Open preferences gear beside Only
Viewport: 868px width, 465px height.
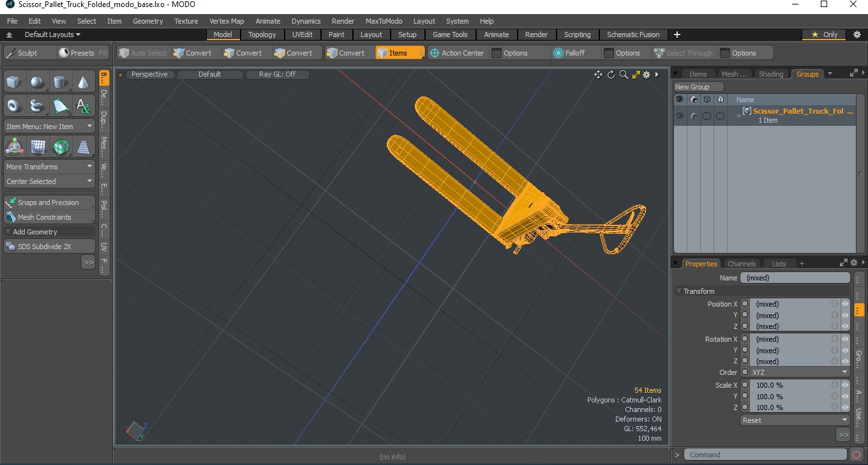click(857, 34)
